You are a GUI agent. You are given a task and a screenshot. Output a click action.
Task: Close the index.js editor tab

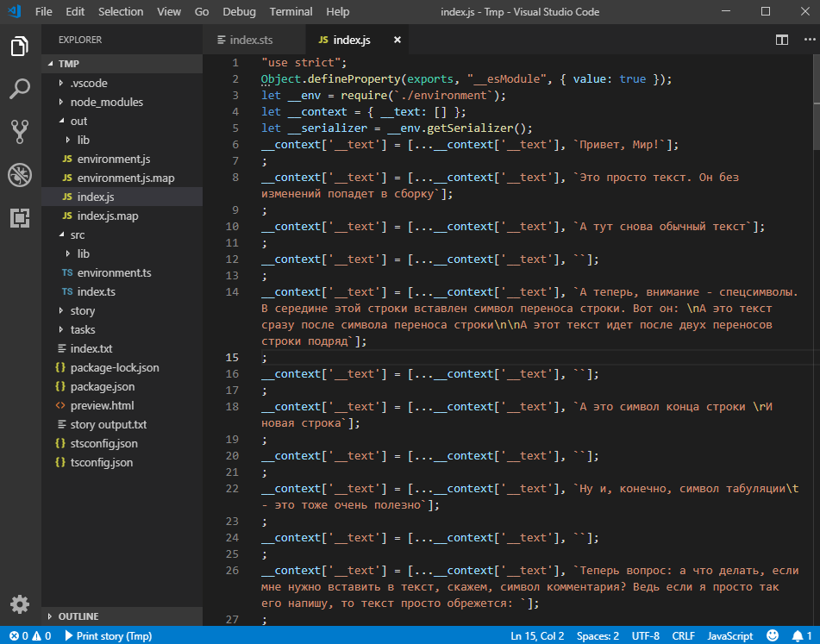click(x=397, y=40)
